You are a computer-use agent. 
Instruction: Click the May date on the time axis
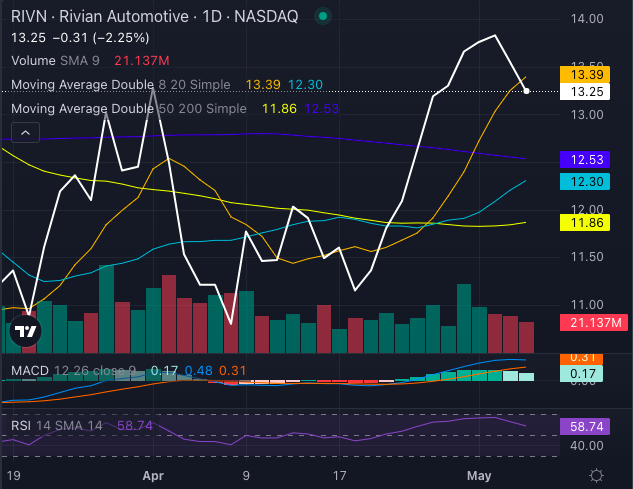(479, 476)
